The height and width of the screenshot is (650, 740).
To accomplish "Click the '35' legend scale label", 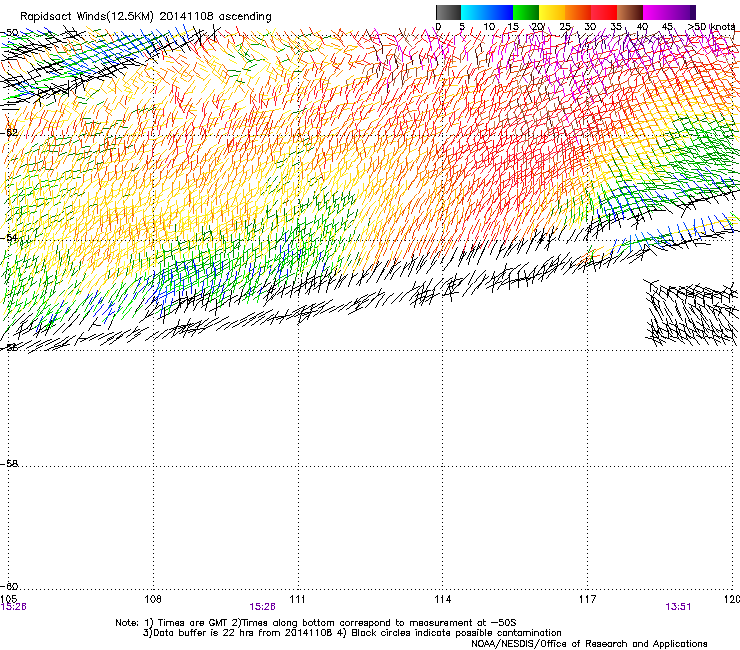I will point(616,27).
